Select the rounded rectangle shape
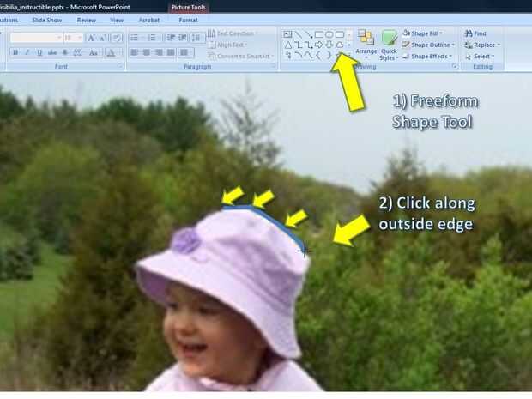The width and height of the screenshot is (532, 399). point(340,34)
